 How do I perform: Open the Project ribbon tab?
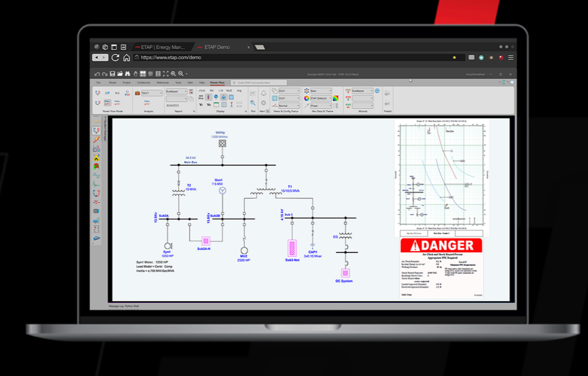tap(126, 83)
